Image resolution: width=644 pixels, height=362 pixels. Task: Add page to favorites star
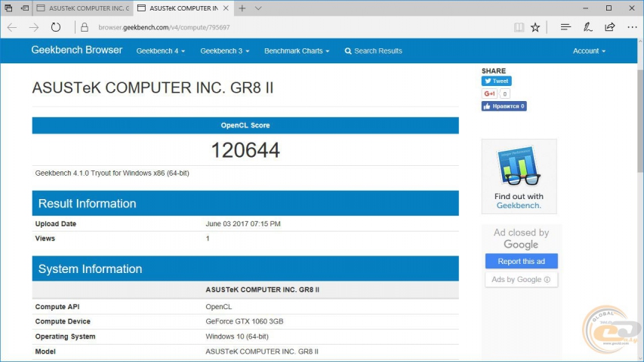[535, 27]
